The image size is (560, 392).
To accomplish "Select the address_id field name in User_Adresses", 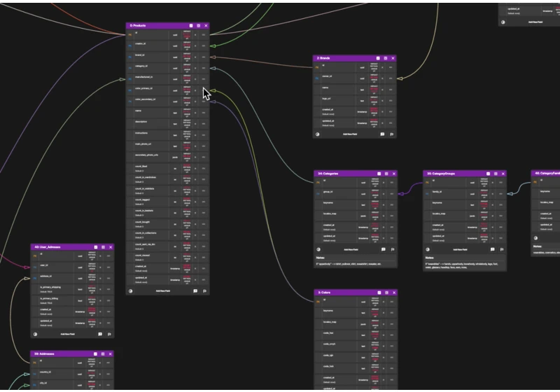I will pyautogui.click(x=45, y=276).
